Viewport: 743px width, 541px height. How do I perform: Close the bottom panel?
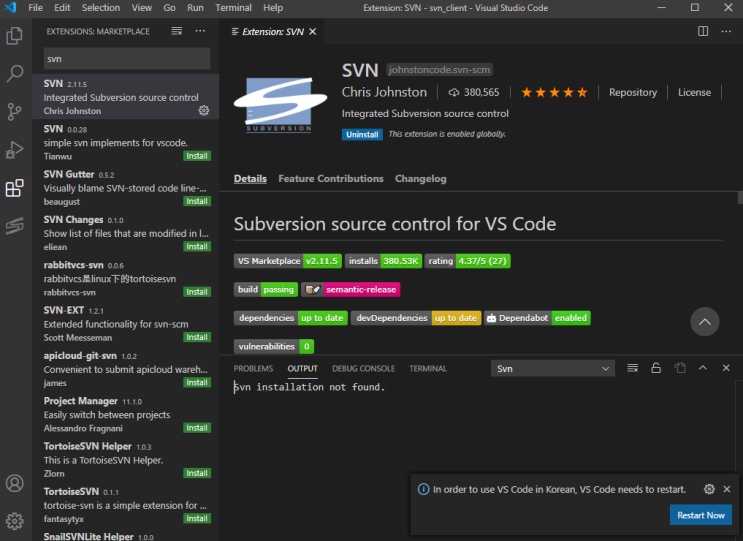[x=726, y=368]
